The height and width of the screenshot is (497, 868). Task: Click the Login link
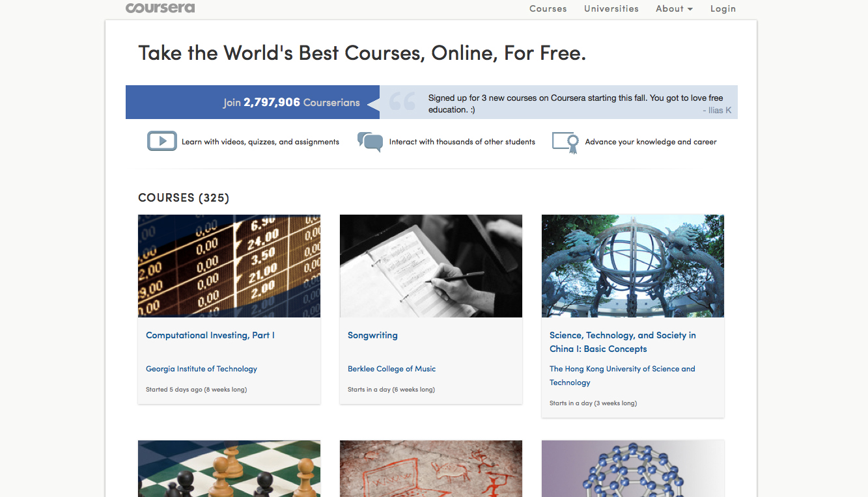[x=723, y=8]
